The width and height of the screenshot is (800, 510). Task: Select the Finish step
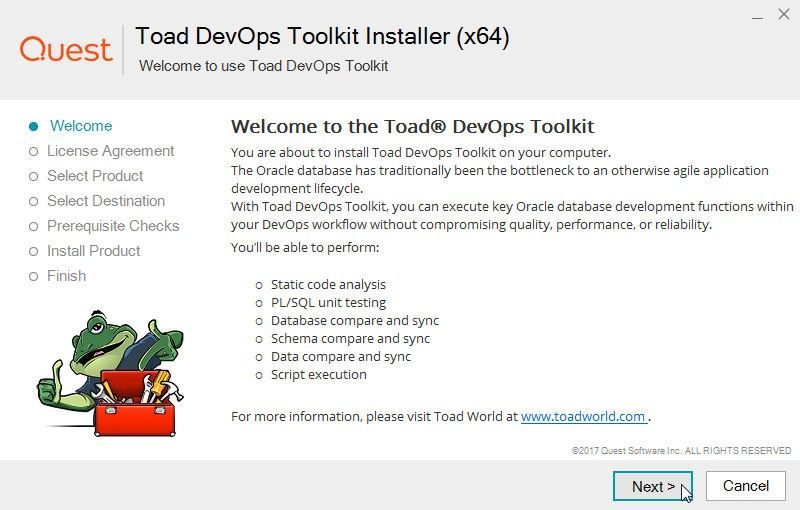(x=66, y=276)
